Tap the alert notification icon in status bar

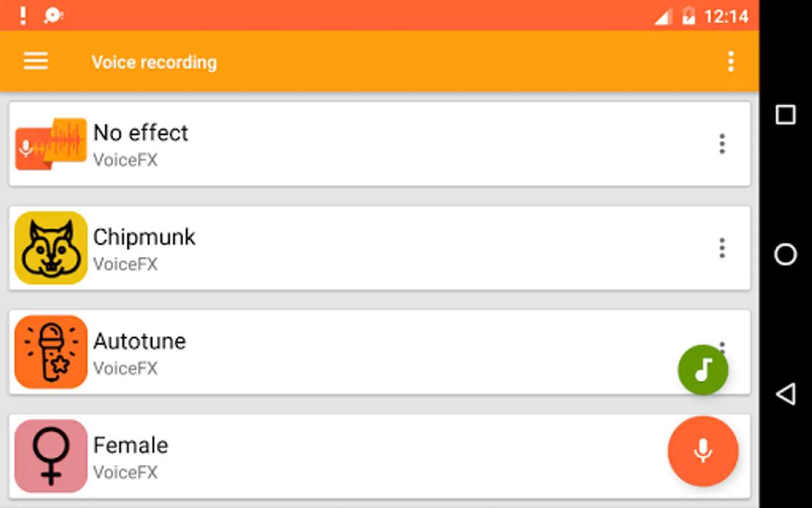click(x=23, y=15)
